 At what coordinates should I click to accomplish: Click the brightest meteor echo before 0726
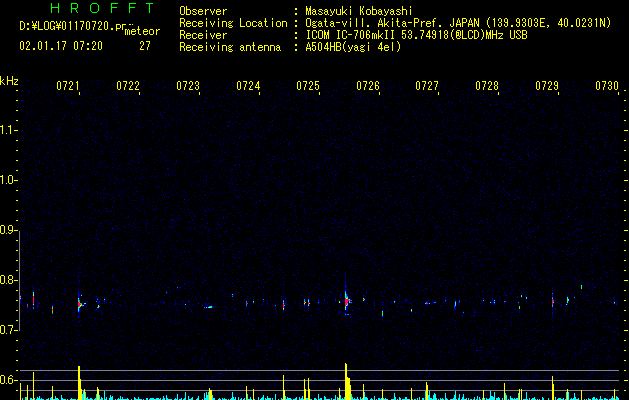pyautogui.click(x=347, y=300)
